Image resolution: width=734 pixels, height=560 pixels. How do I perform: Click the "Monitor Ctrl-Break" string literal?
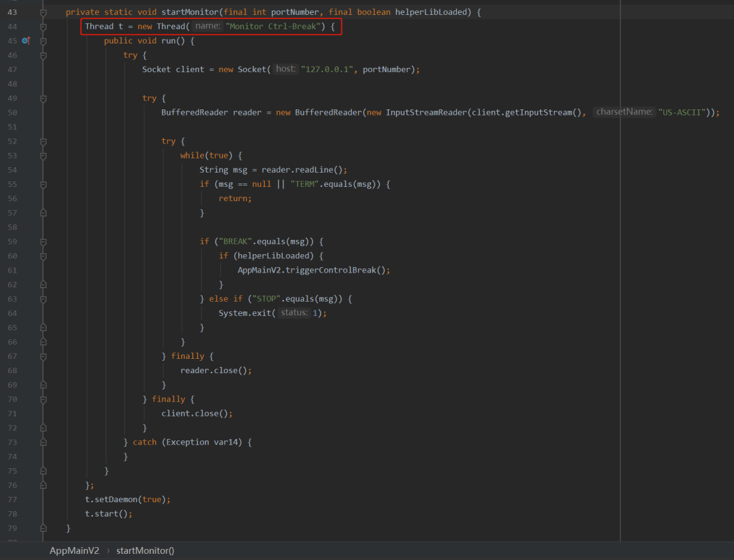coord(273,27)
